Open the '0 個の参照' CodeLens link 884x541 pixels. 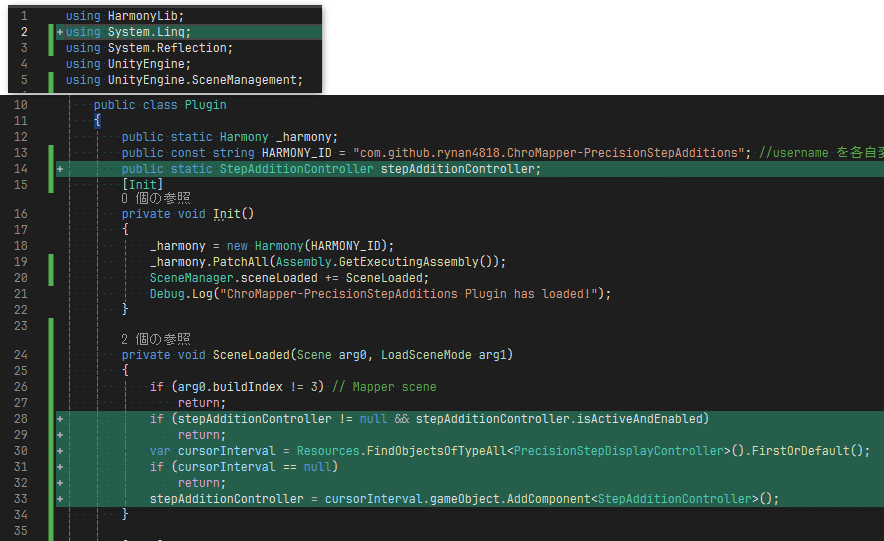[156, 198]
